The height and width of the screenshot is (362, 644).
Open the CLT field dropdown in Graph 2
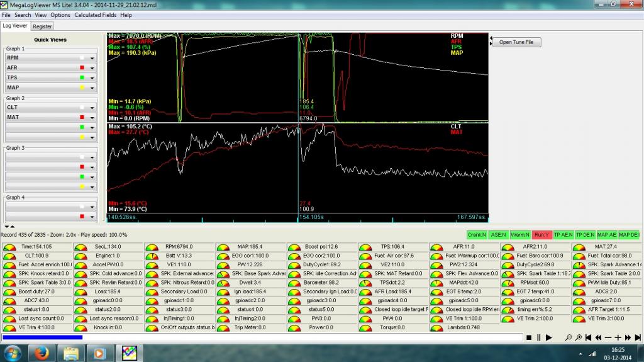(x=92, y=108)
